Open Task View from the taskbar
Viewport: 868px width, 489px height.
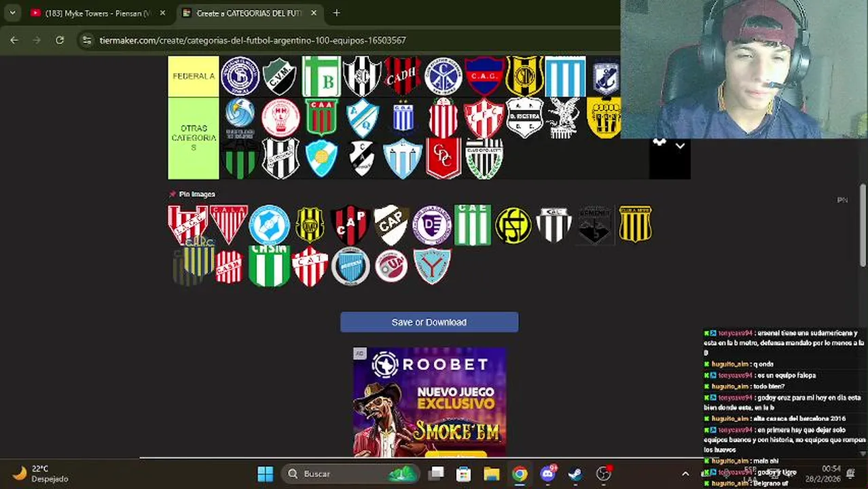tap(437, 473)
